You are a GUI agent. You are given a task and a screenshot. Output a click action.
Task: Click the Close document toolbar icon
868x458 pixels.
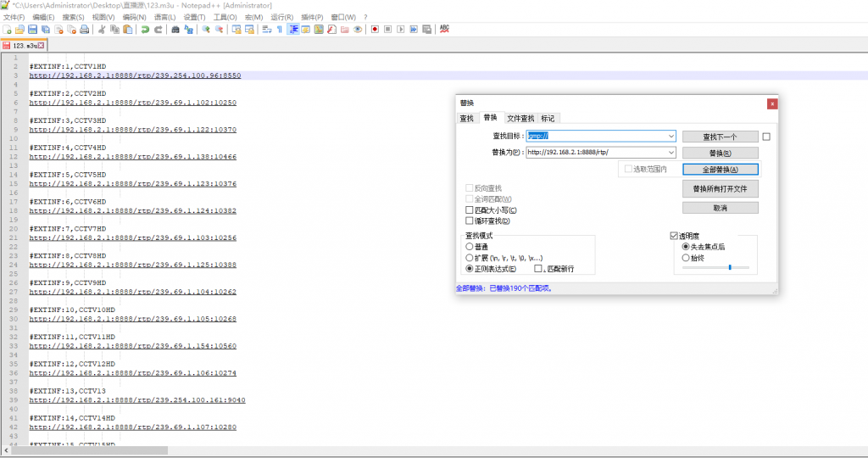tap(58, 30)
